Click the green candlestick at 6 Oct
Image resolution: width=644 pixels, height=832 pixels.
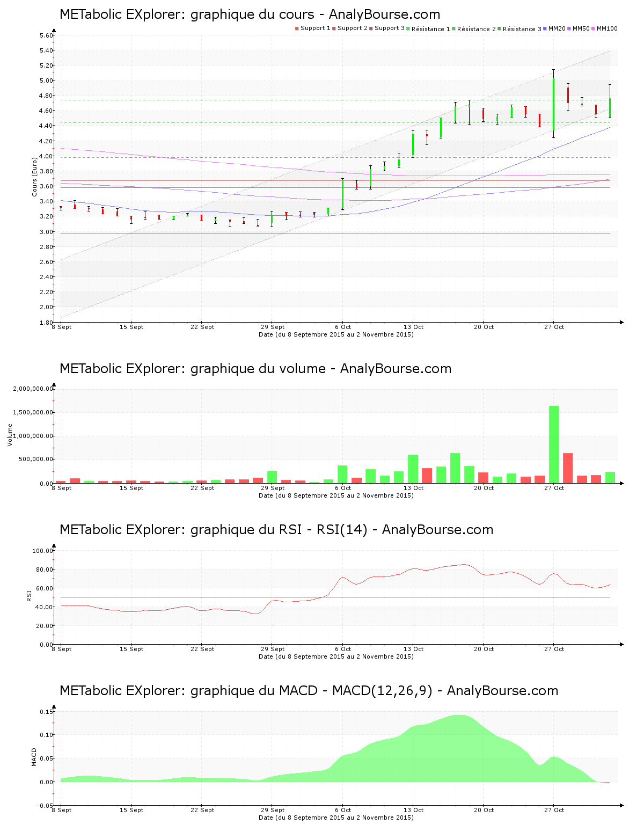[x=342, y=194]
